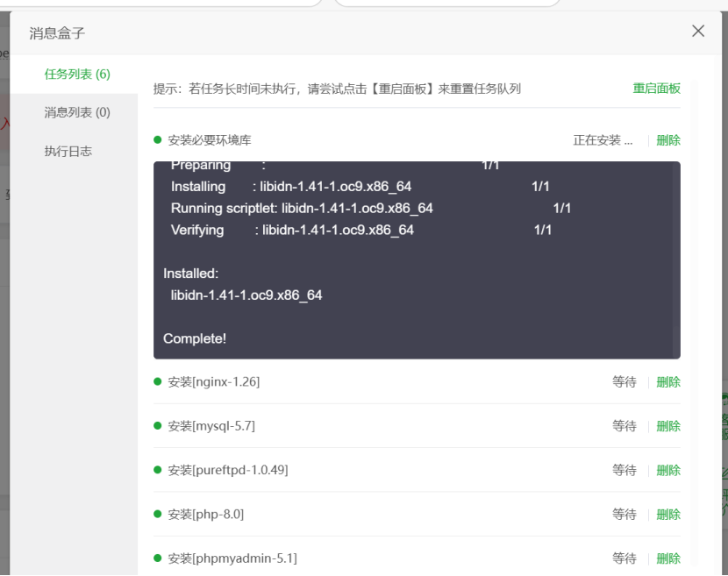
Task: Click the 等待 status for mysql-5.7
Action: [624, 426]
